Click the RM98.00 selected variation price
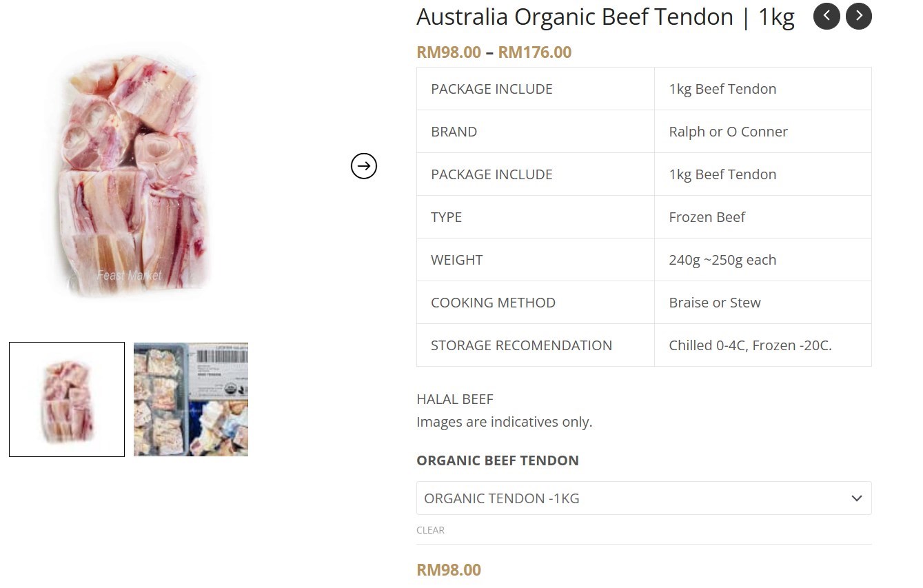923x588 pixels. coord(449,569)
